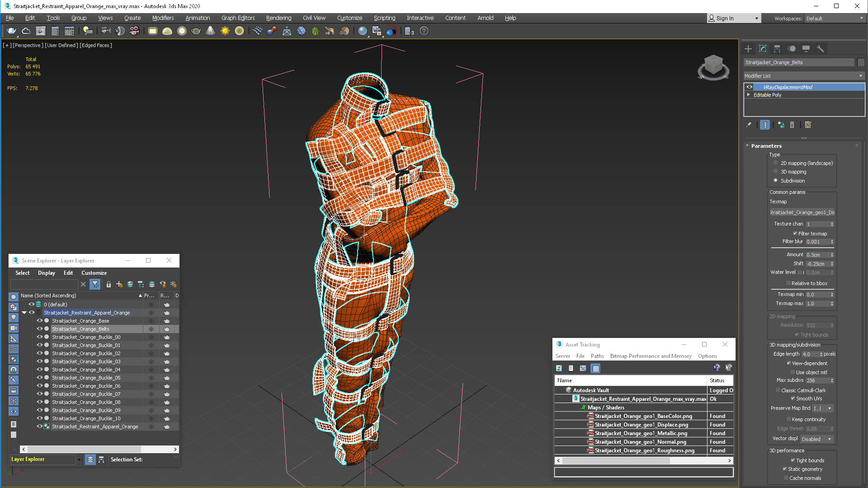
Task: Open the Utilities wrench panel tab
Action: pos(821,49)
